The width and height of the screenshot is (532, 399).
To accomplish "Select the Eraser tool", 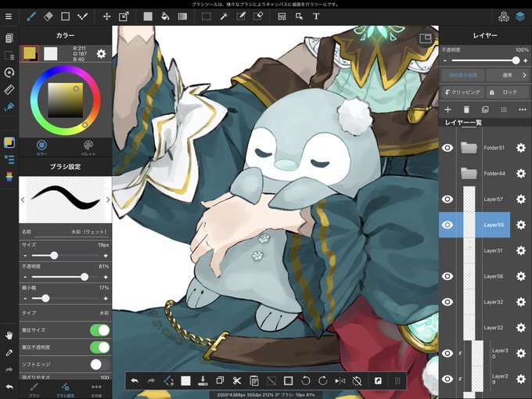I will [49, 16].
